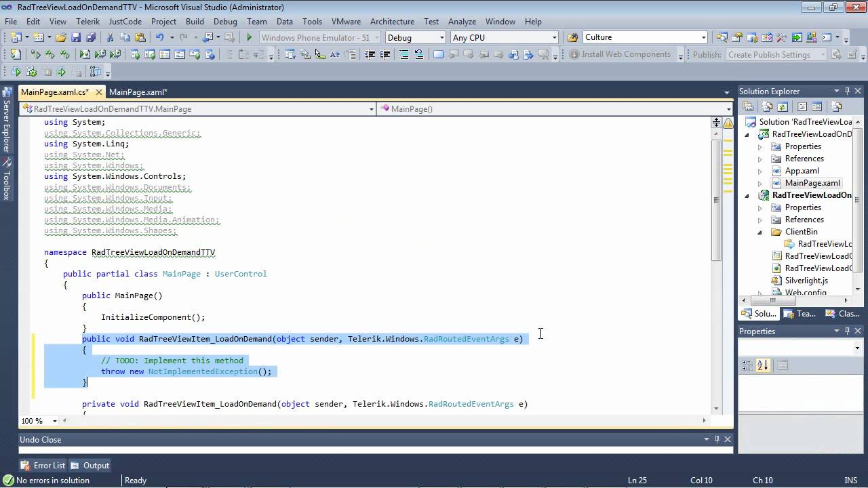Toggle auto hide pin on Undo Close panel
This screenshot has width=868, height=488.
tap(717, 439)
